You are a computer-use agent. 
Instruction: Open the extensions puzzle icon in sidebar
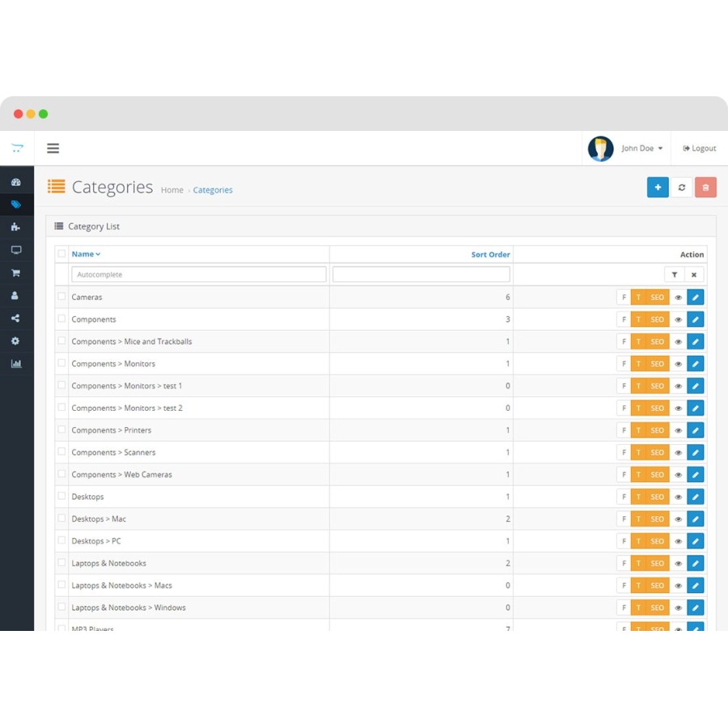(x=16, y=227)
